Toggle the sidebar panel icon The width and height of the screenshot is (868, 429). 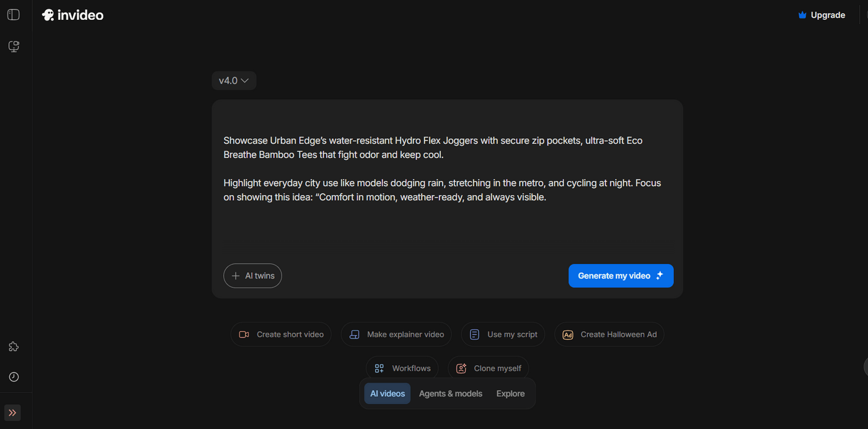(x=14, y=15)
